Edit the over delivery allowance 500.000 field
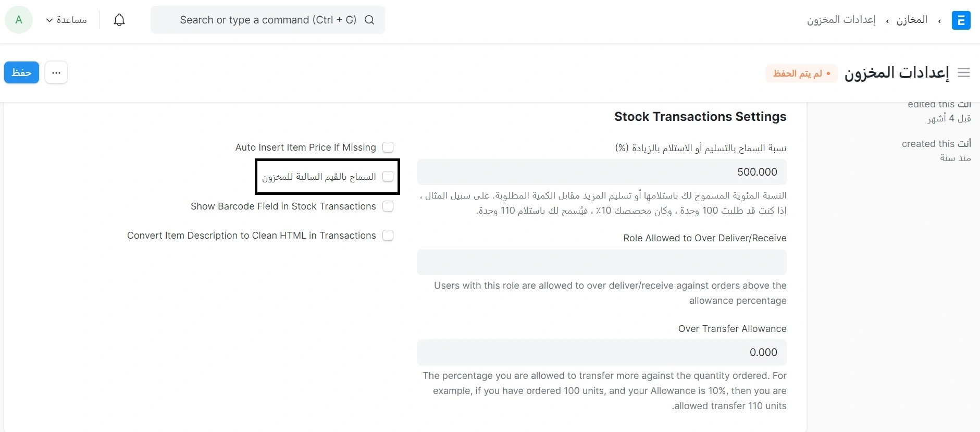 tap(602, 172)
